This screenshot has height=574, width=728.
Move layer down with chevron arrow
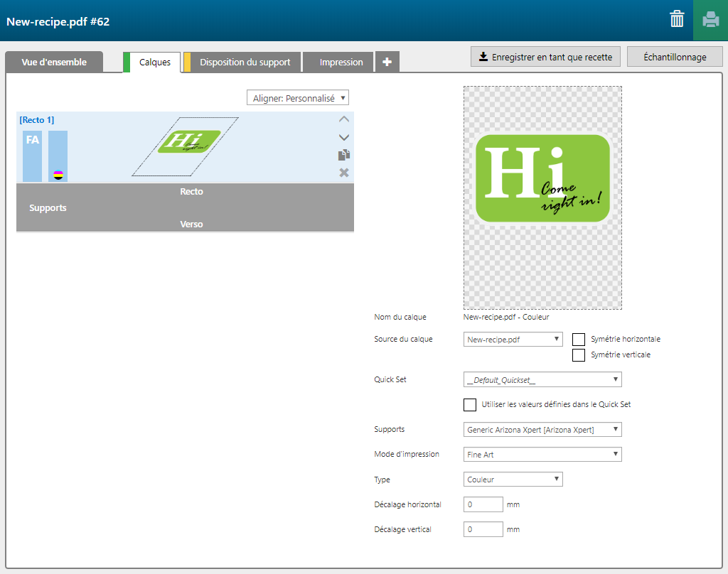click(343, 137)
